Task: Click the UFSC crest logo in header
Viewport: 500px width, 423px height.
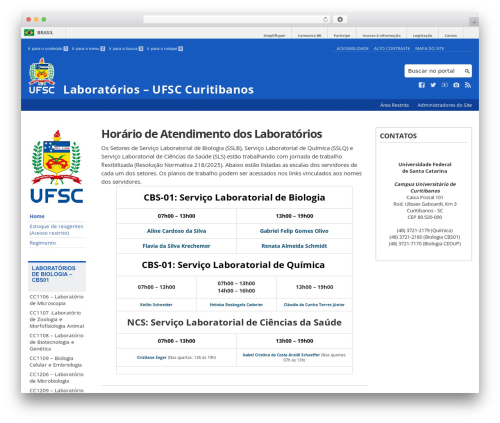Action: click(42, 76)
